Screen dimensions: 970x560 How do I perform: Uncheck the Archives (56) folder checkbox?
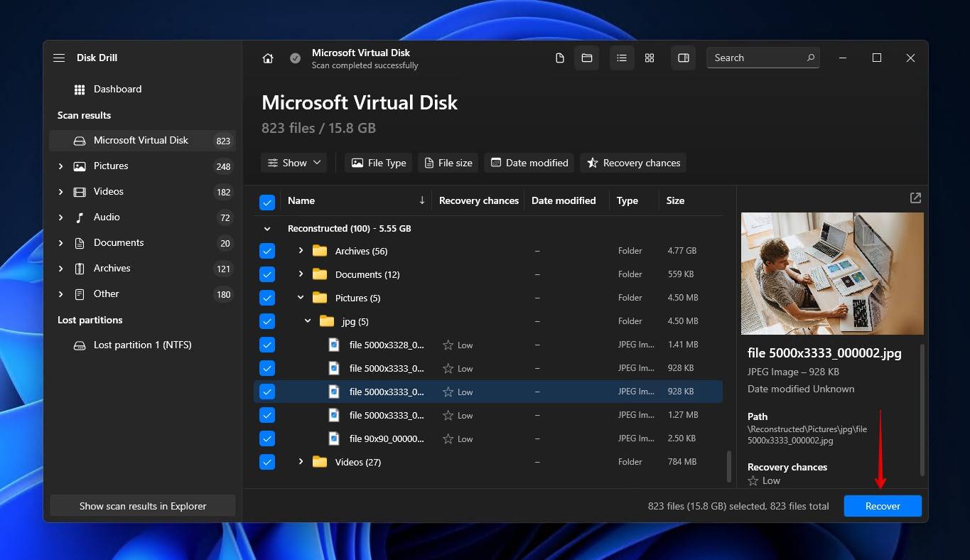(x=267, y=251)
